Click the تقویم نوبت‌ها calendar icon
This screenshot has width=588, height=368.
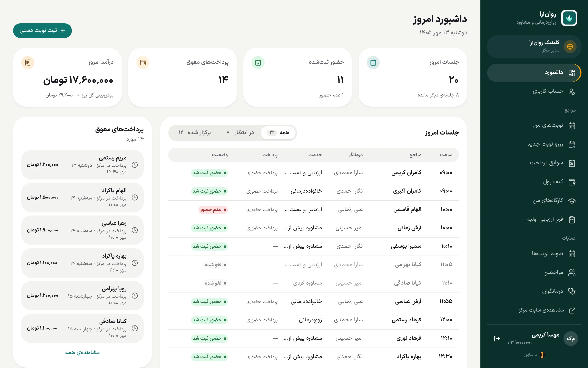572,254
